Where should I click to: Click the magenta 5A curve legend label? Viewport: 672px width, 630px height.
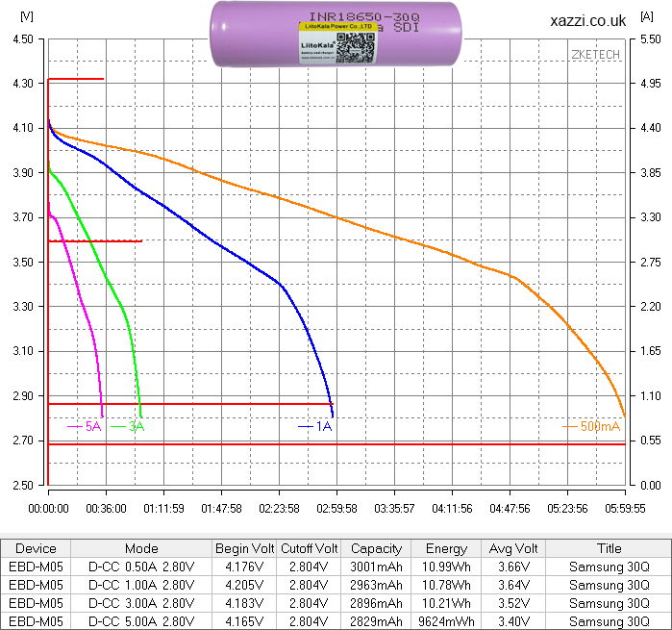(x=85, y=426)
